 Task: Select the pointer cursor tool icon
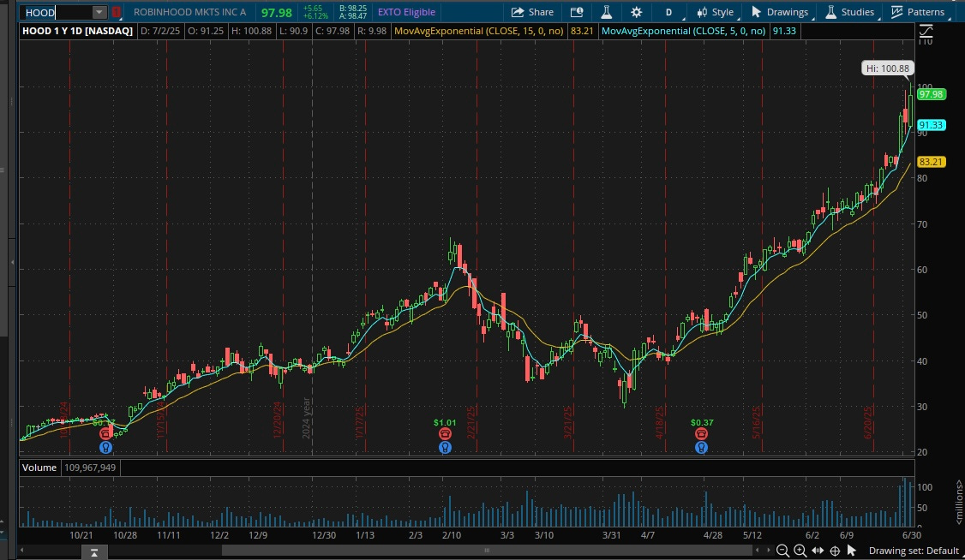tap(851, 551)
